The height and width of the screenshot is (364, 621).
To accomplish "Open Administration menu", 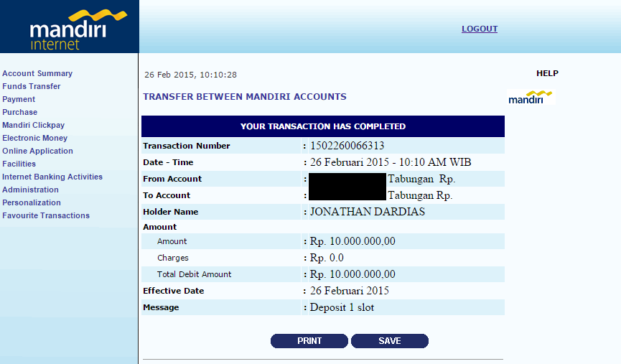I will [x=30, y=190].
